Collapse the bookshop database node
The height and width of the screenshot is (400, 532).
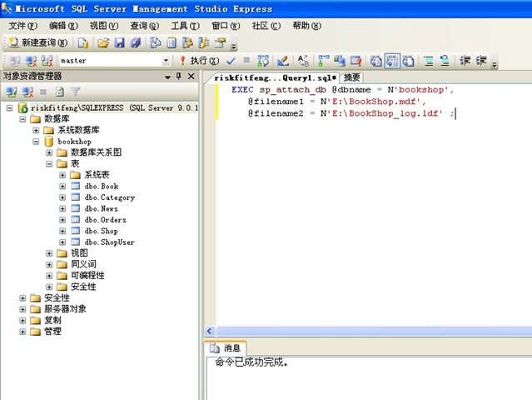tap(36, 142)
